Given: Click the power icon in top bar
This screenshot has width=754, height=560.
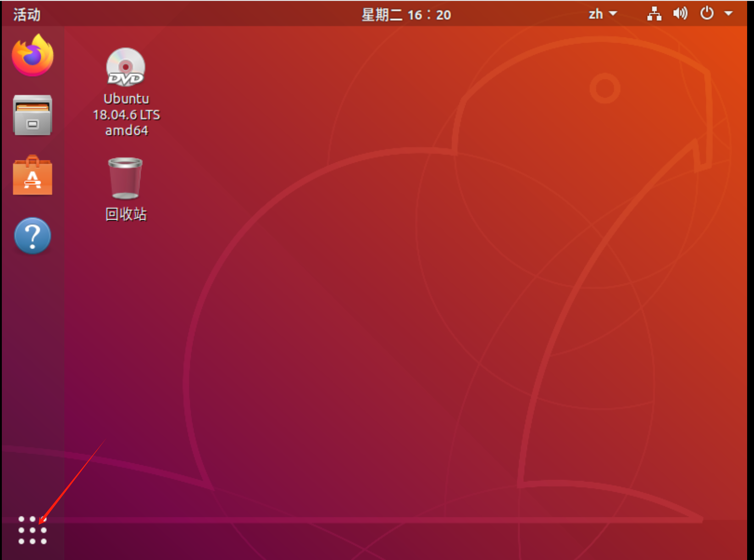Looking at the screenshot, I should (707, 13).
